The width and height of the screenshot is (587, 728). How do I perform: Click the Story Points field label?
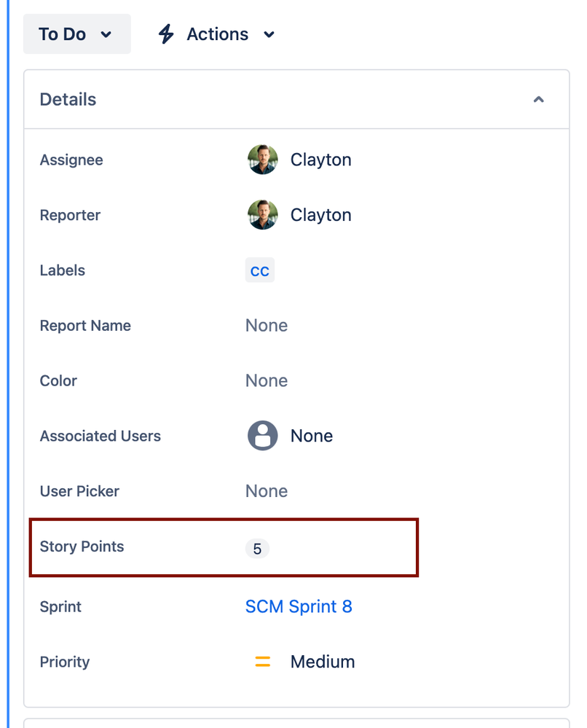click(82, 547)
